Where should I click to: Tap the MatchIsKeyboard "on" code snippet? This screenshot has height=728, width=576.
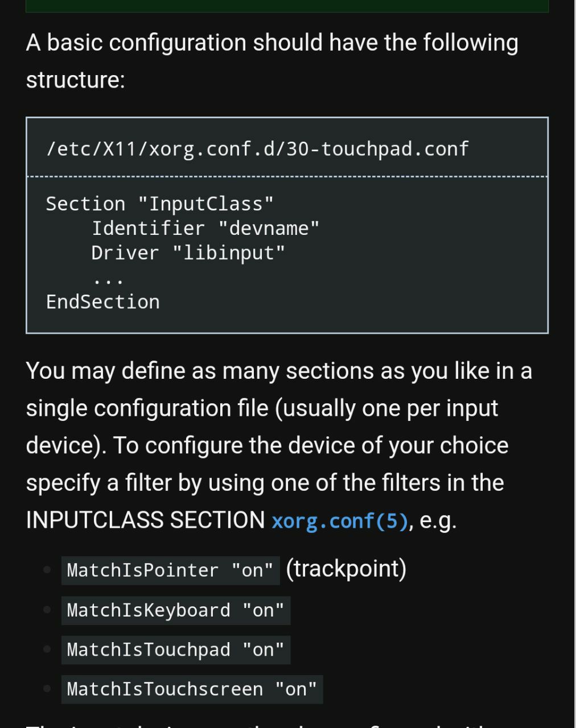(x=176, y=610)
